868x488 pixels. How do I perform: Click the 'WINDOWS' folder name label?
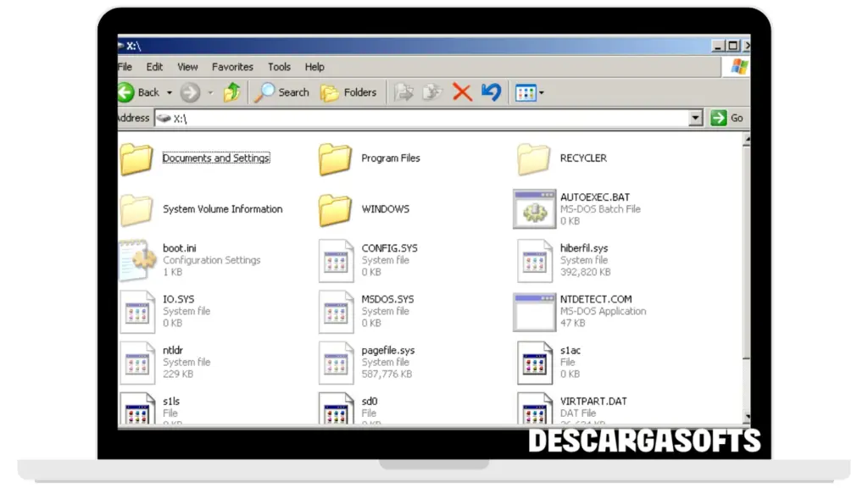386,209
